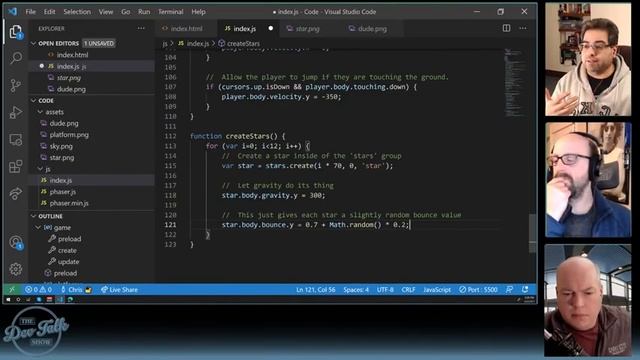
Task: Switch to the star.png tab
Action: 307,29
